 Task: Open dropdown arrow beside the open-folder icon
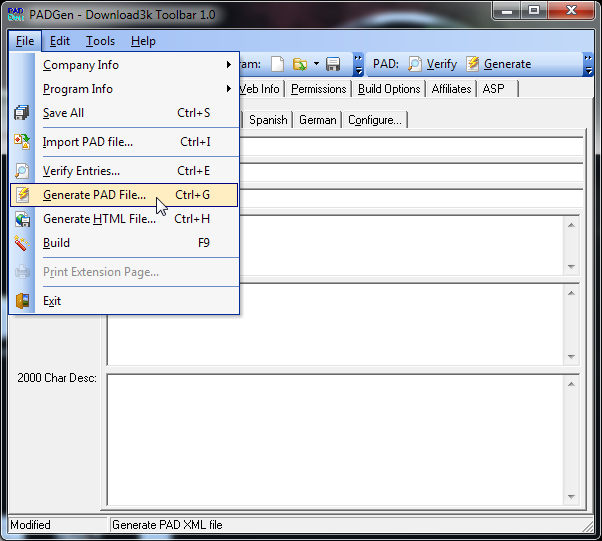316,64
